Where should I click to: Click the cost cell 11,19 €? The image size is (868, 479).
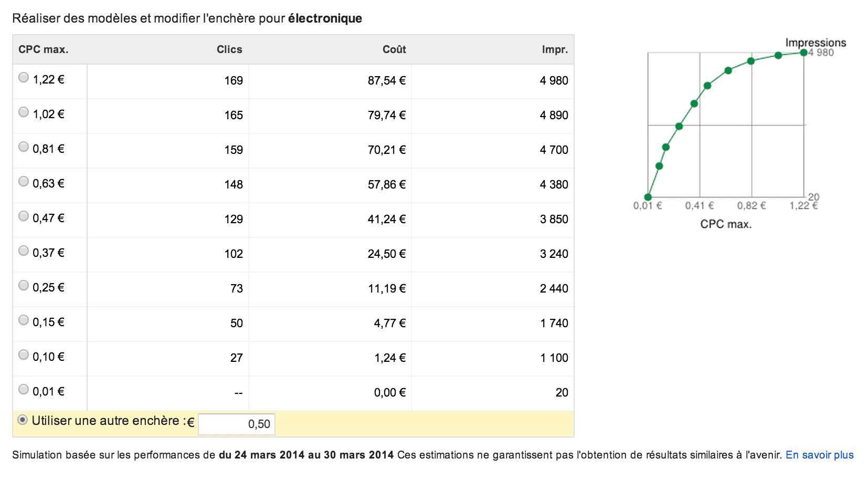click(x=387, y=289)
